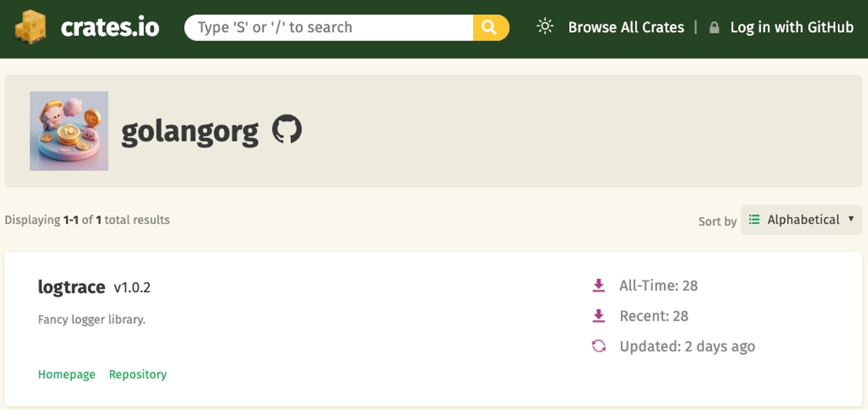Open the Alphabetical sort dropdown
This screenshot has width=868, height=410.
[801, 220]
